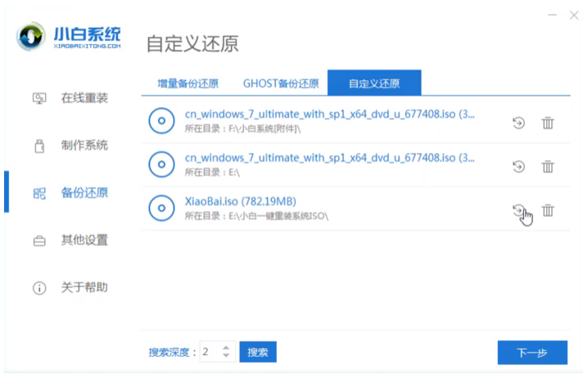Click the toolbox icon beside 其他设置

pos(39,241)
